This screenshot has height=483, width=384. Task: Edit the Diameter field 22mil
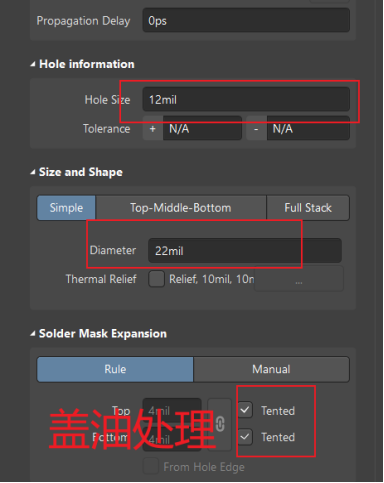(x=245, y=251)
